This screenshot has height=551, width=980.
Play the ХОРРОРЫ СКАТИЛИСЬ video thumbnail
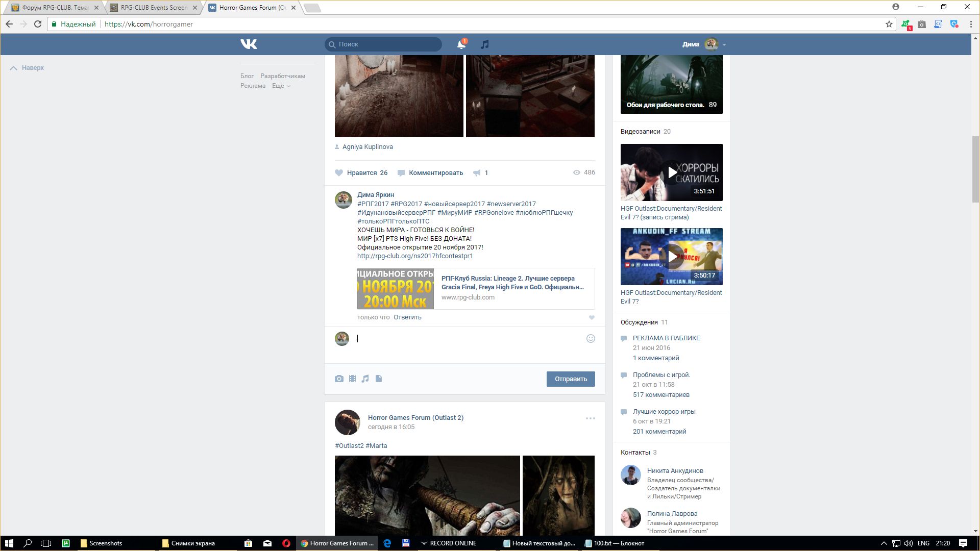click(x=672, y=172)
